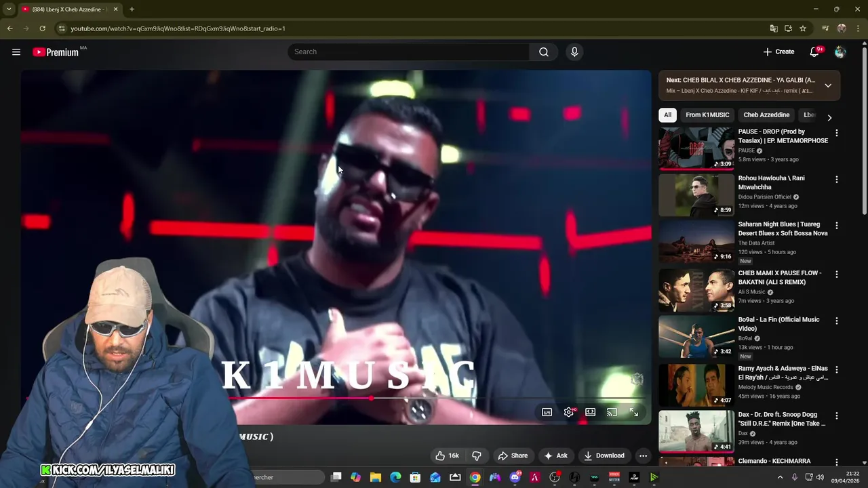Open menu for Rohou Hawlouha video
This screenshot has height=488, width=868.
[836, 180]
